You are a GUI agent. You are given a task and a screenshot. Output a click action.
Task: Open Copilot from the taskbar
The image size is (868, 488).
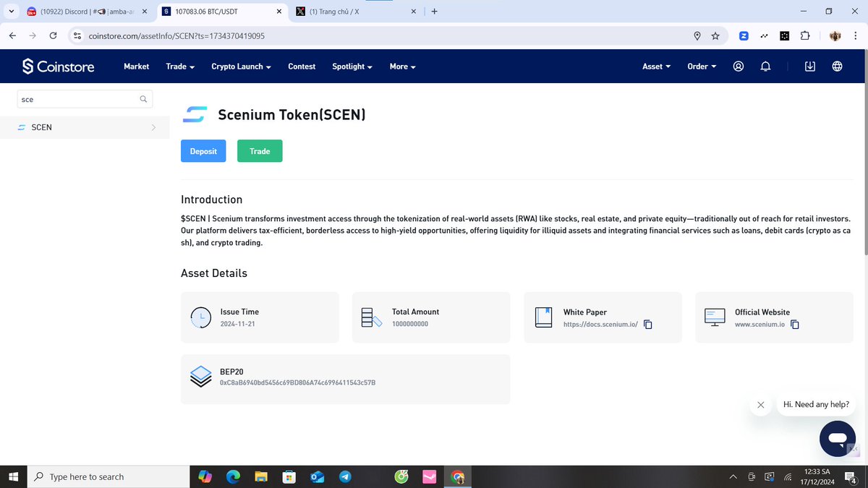coord(205,476)
